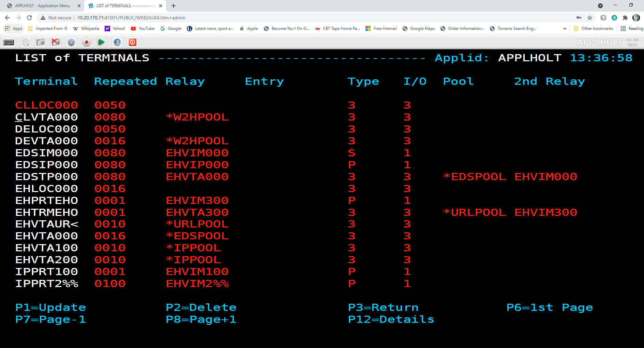This screenshot has height=348, width=644.
Task: Start macro recording with red record button
Action: 87,42
